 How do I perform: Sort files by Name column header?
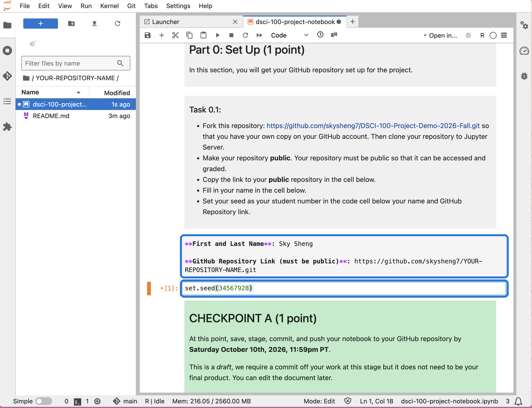tap(52, 92)
